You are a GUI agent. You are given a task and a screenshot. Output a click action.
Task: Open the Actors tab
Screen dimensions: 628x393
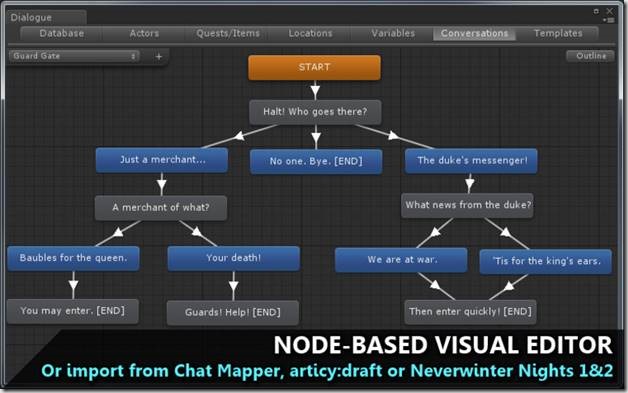[144, 33]
